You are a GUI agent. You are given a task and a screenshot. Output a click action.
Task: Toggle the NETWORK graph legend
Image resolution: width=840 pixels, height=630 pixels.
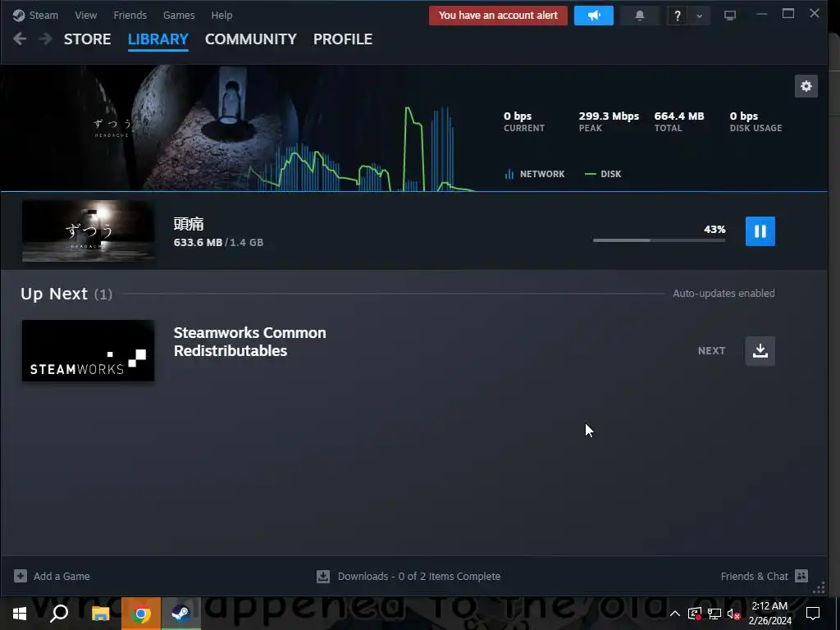click(535, 174)
